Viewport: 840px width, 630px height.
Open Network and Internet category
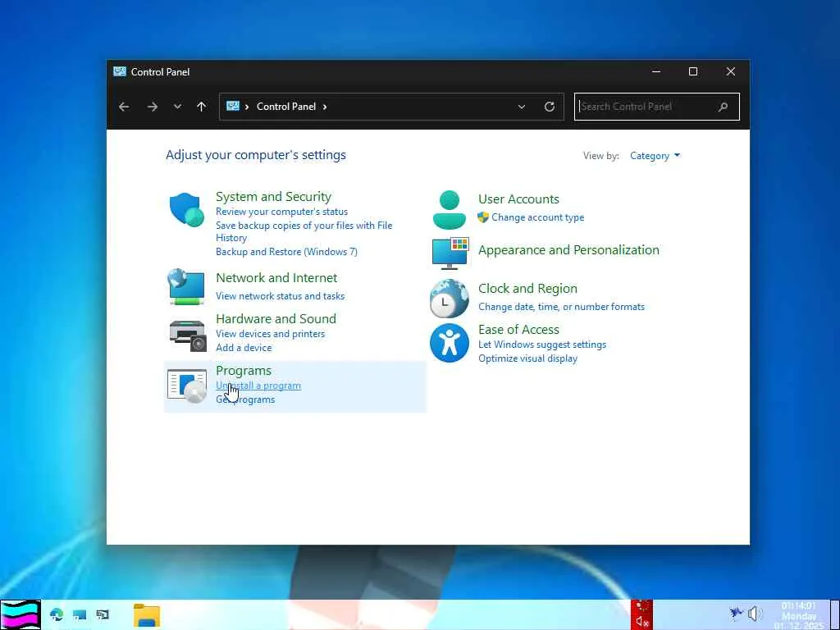pyautogui.click(x=276, y=278)
